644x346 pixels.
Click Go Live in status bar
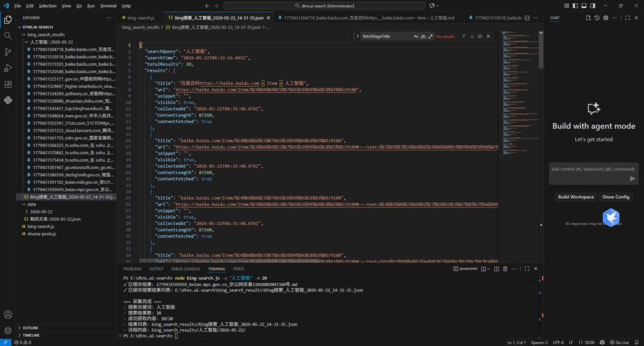(619, 342)
